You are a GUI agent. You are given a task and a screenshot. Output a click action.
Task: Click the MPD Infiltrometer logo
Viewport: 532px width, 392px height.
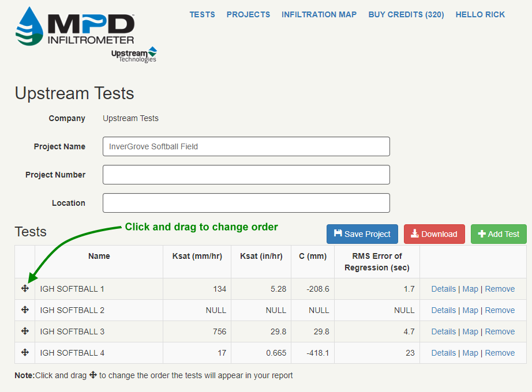75,27
